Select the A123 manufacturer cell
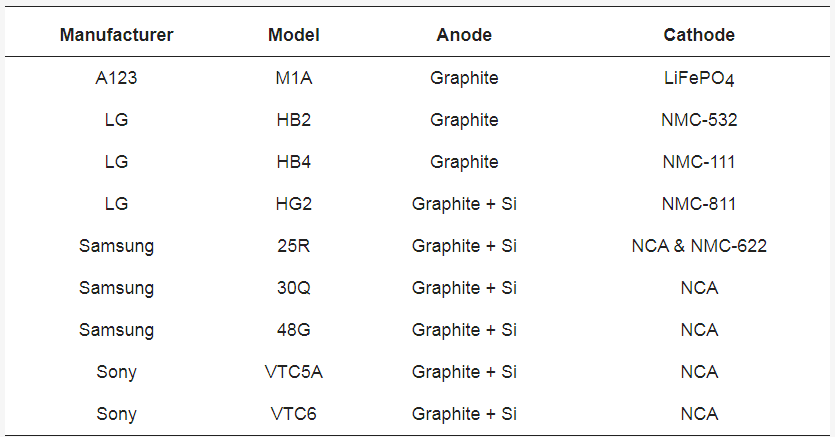 click(x=116, y=78)
